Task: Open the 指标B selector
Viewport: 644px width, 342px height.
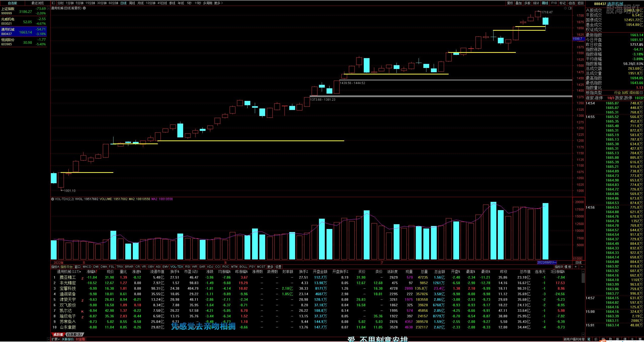Action: (559, 267)
